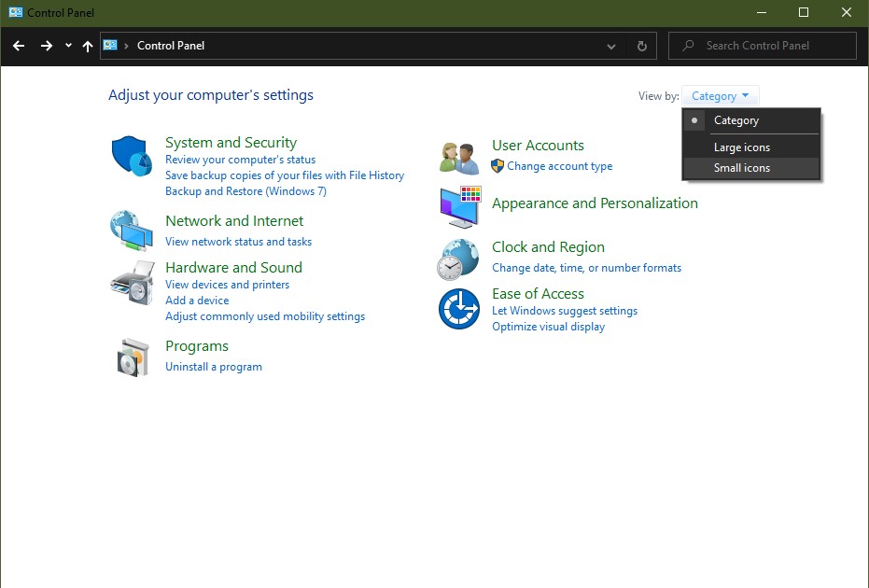Screen dimensions: 869x588
Task: Click the Network and Internet globe icon
Action: [132, 231]
